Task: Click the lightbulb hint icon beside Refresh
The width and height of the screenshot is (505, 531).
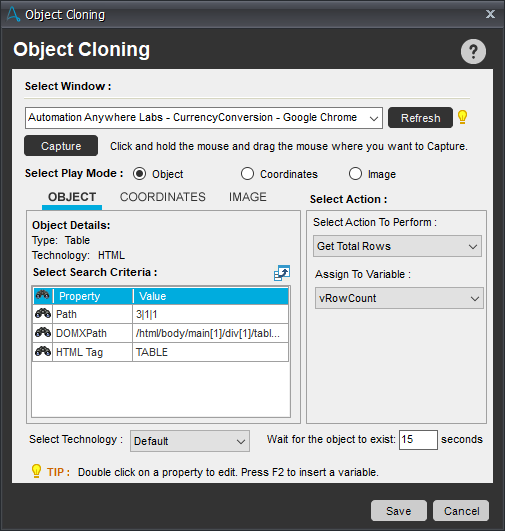Action: (462, 117)
